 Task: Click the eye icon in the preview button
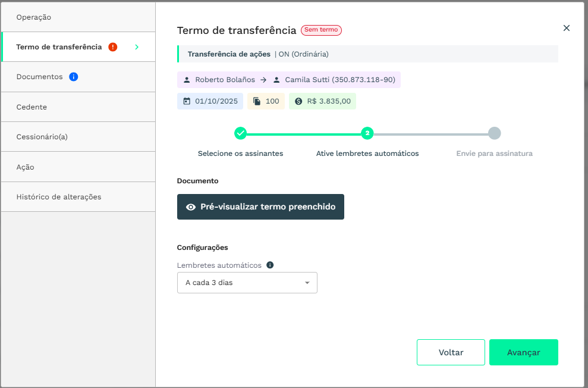(x=191, y=207)
